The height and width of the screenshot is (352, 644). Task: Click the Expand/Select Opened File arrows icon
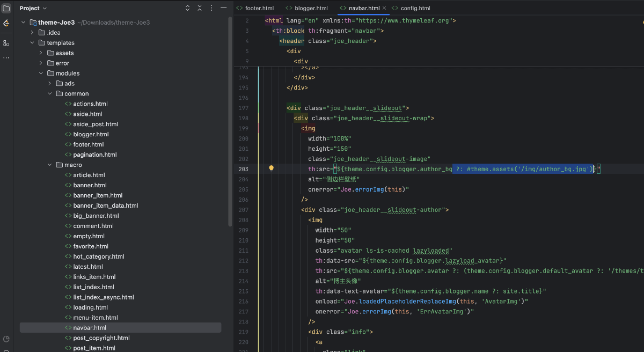coord(187,8)
